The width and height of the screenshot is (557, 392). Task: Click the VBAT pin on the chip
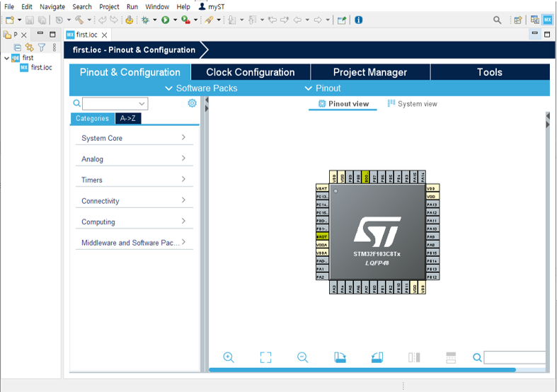(322, 188)
